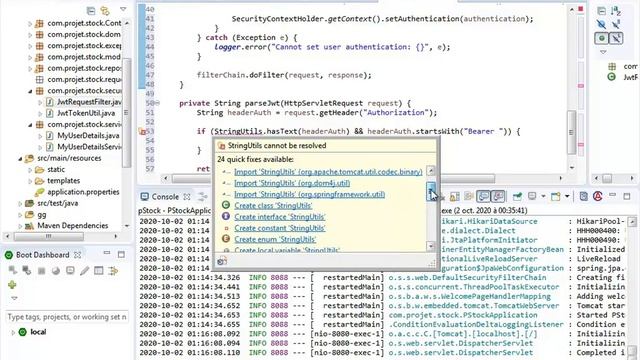The height and width of the screenshot is (360, 640).
Task: Import StringUtils from org.apache.tomcat.util.codec.binary
Action: (x=328, y=172)
